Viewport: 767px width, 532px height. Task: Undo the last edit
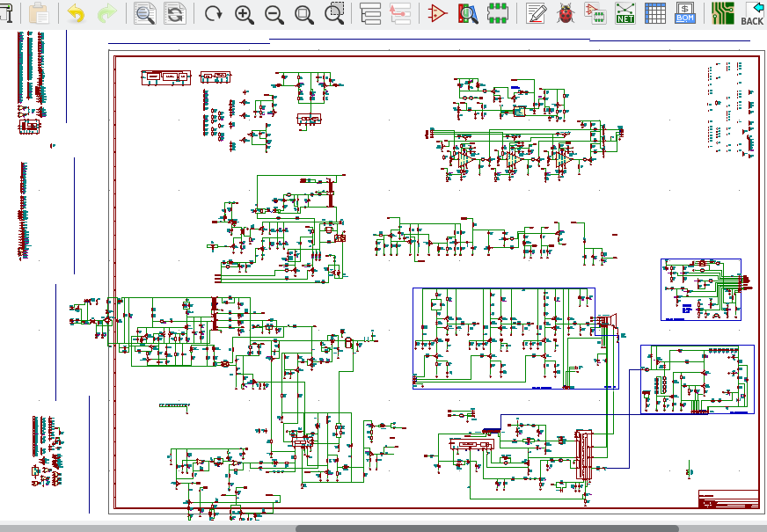(x=76, y=13)
